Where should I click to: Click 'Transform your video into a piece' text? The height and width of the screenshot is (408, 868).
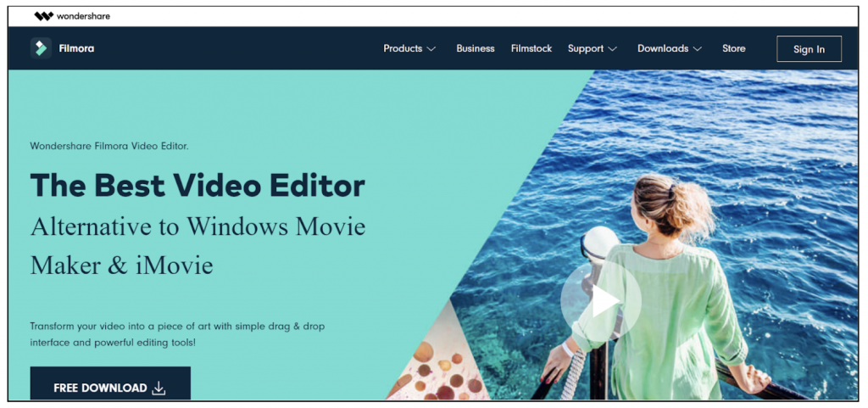[x=177, y=327]
